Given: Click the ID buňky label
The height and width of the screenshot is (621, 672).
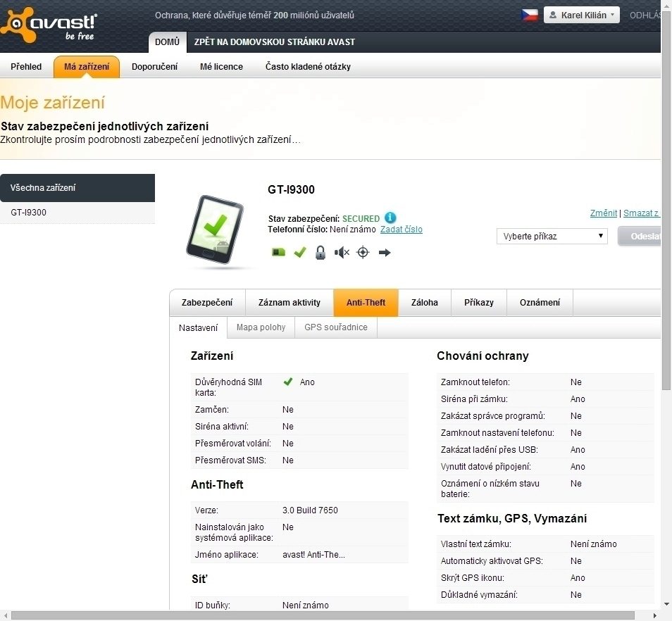Looking at the screenshot, I should point(213,605).
